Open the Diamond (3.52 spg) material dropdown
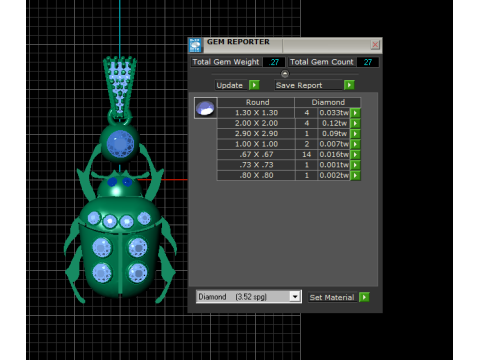 coord(295,296)
